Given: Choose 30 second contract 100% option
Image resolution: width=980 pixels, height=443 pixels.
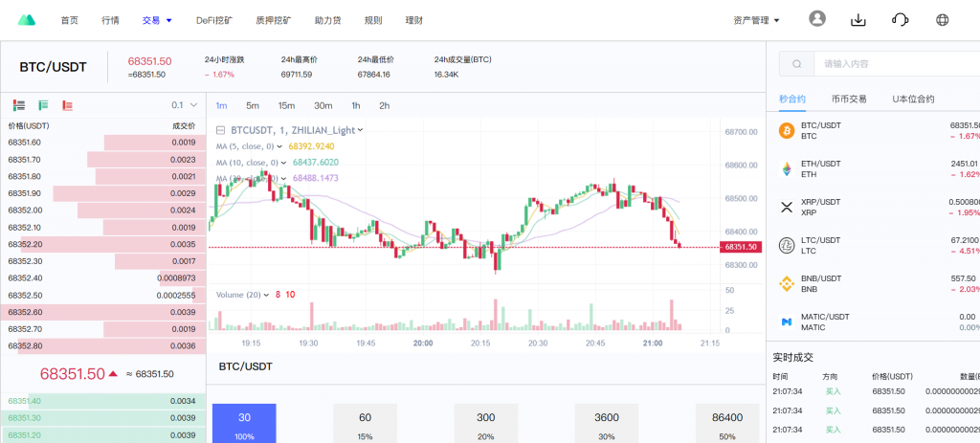Looking at the screenshot, I should pos(244,424).
